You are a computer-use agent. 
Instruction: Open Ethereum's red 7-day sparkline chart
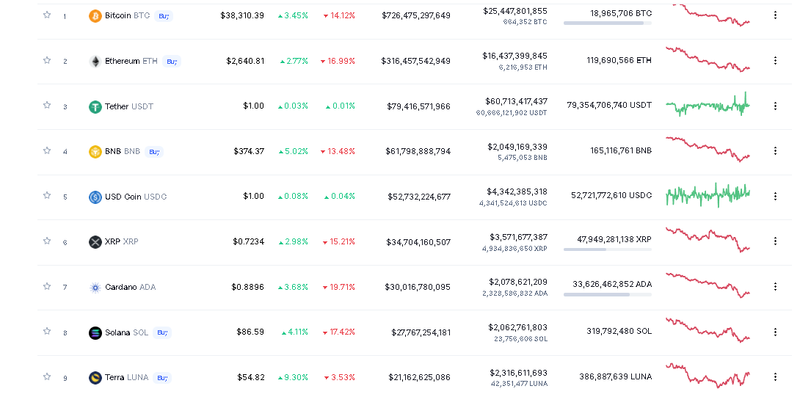pyautogui.click(x=708, y=60)
